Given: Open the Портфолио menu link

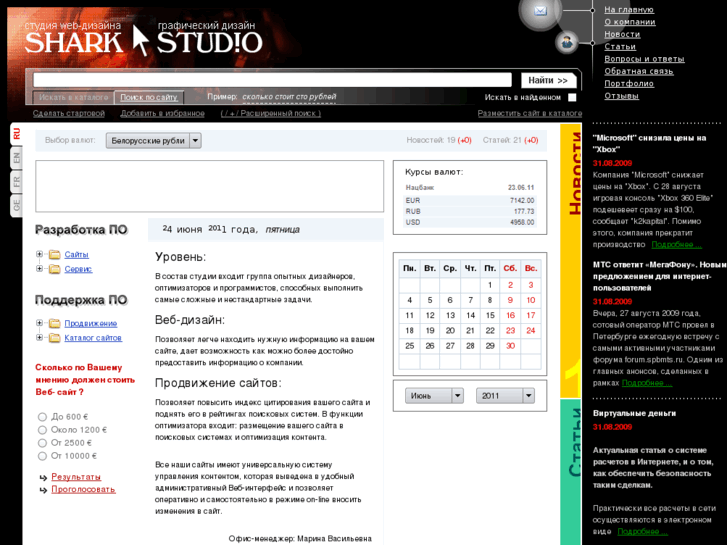Looking at the screenshot, I should click(629, 83).
